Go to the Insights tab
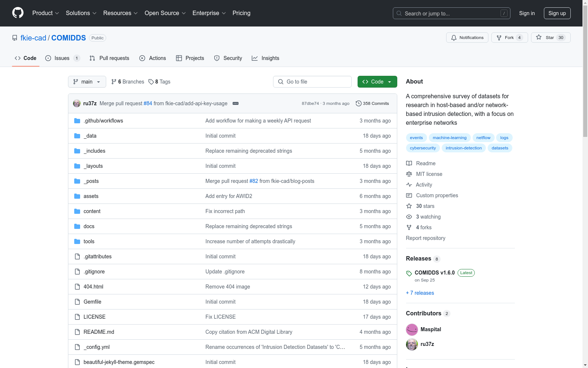 [x=265, y=58]
